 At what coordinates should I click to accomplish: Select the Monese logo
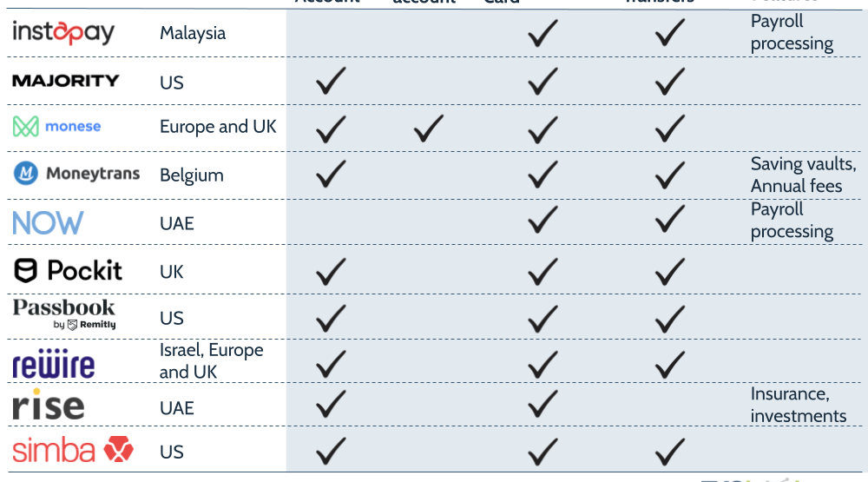point(57,127)
